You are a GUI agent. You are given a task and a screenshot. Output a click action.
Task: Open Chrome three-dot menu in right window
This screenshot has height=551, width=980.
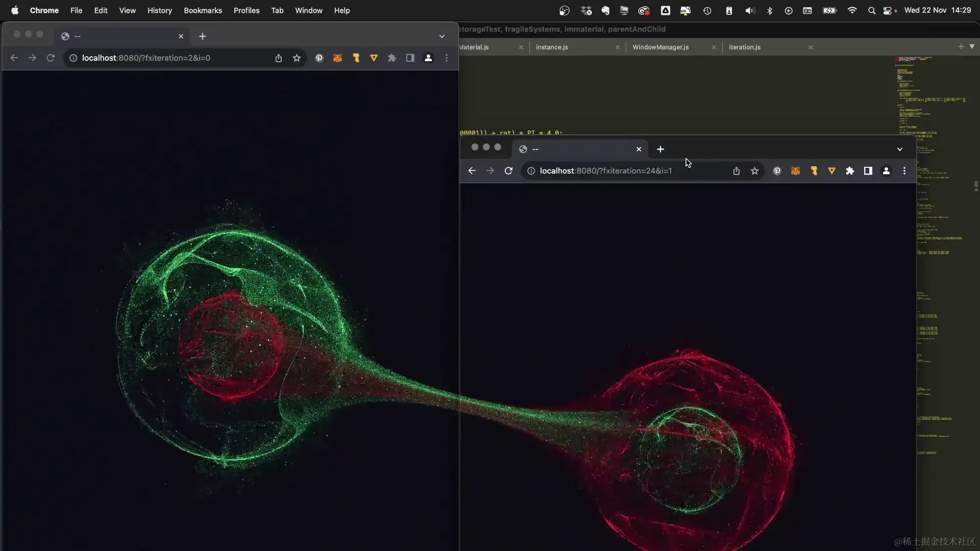(904, 171)
